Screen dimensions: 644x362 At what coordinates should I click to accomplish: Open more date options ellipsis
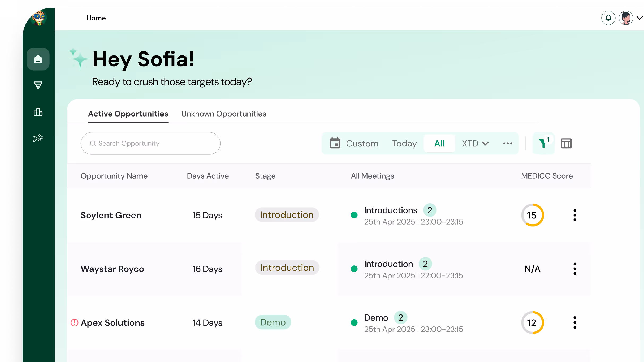pyautogui.click(x=508, y=144)
